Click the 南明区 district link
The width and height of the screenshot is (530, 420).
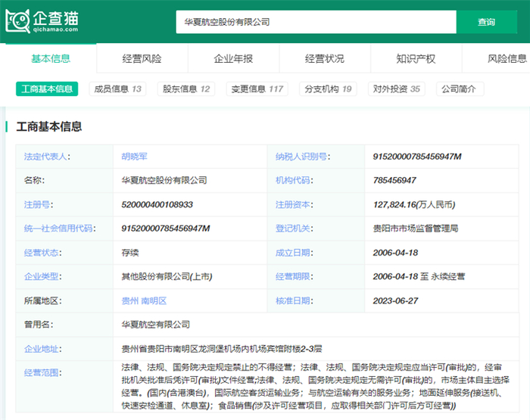[154, 300]
